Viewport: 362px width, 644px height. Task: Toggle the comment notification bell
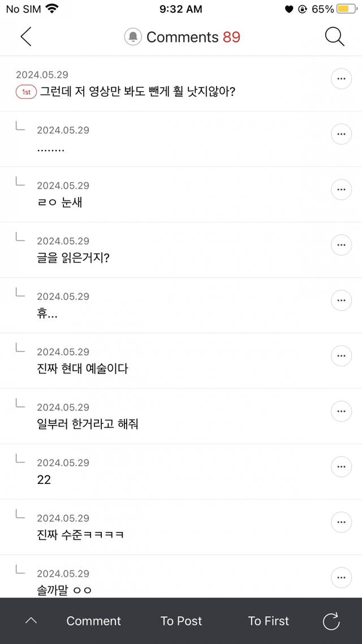tap(133, 37)
